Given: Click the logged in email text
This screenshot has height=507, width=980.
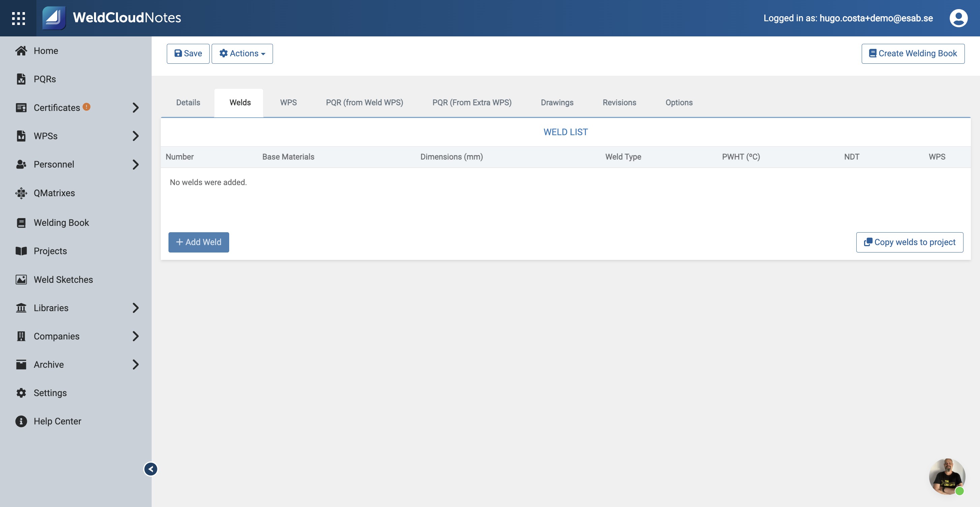Looking at the screenshot, I should pyautogui.click(x=876, y=18).
